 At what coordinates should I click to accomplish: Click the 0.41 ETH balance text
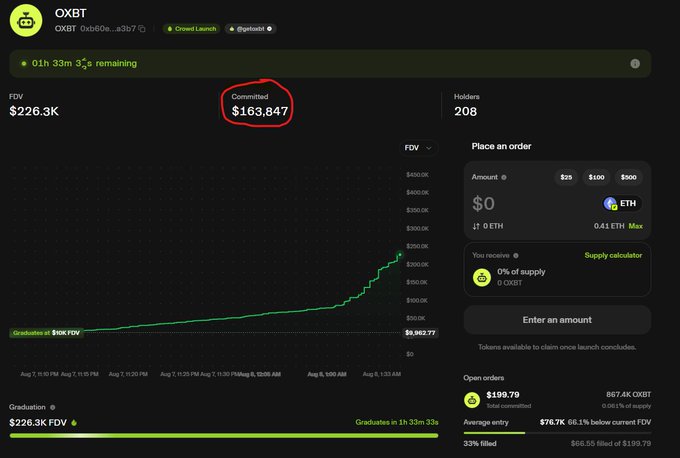(x=609, y=226)
